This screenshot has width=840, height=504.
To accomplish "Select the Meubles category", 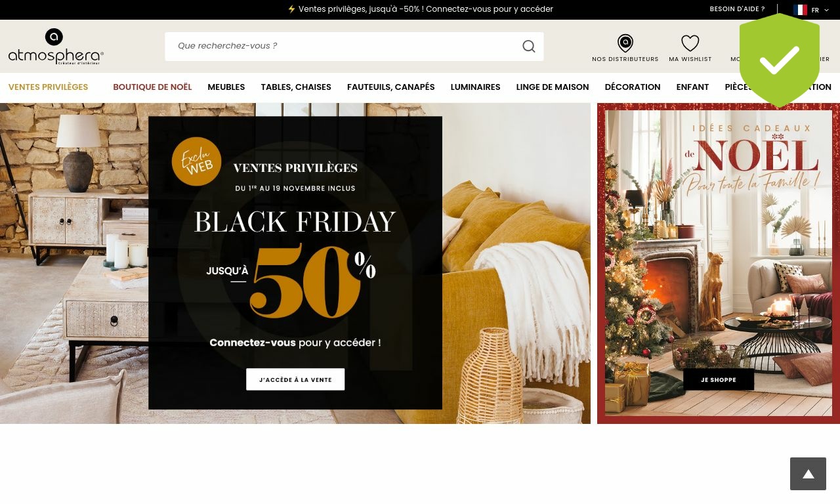I will [226, 87].
